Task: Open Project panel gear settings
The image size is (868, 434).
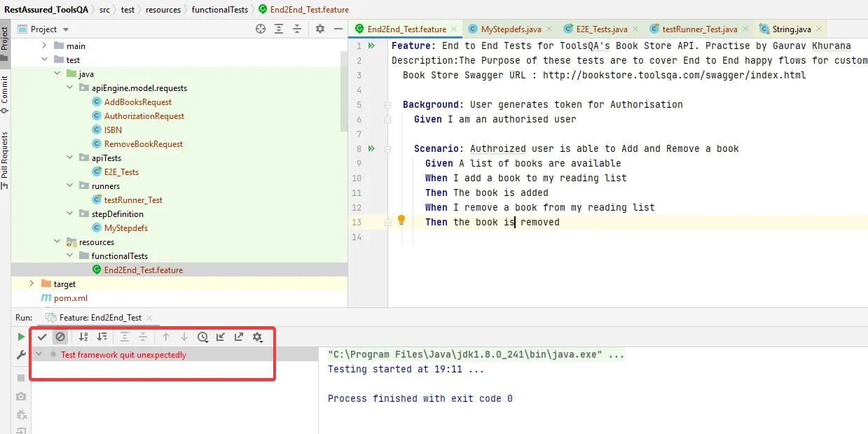Action: click(x=320, y=29)
